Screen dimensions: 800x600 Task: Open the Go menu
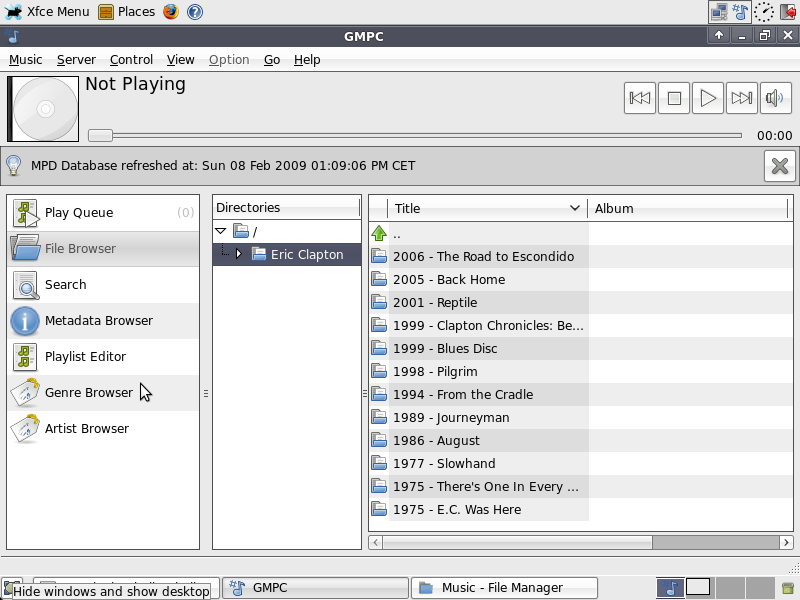[x=272, y=60]
